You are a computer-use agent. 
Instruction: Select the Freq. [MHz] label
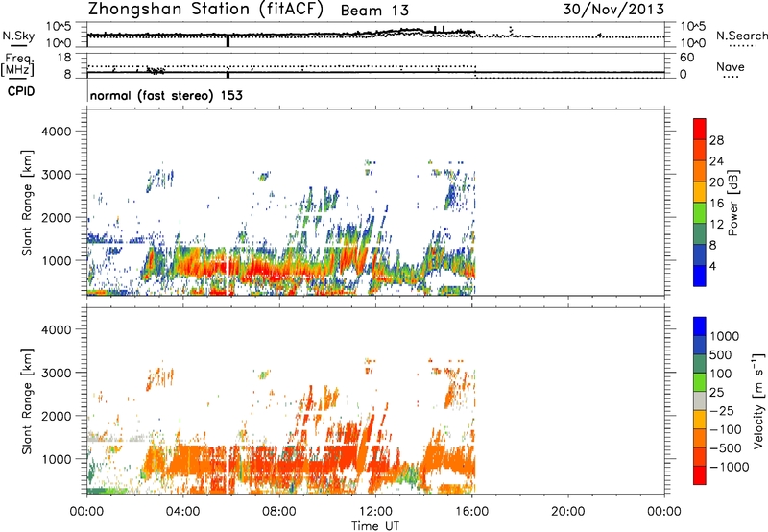click(17, 64)
